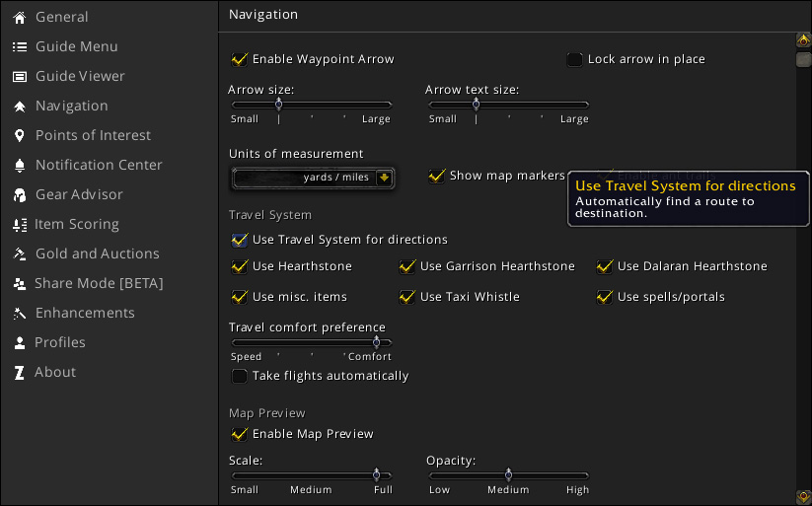Enable Take flights automatically checkbox
Viewport: 812px width, 506px height.
tap(239, 376)
